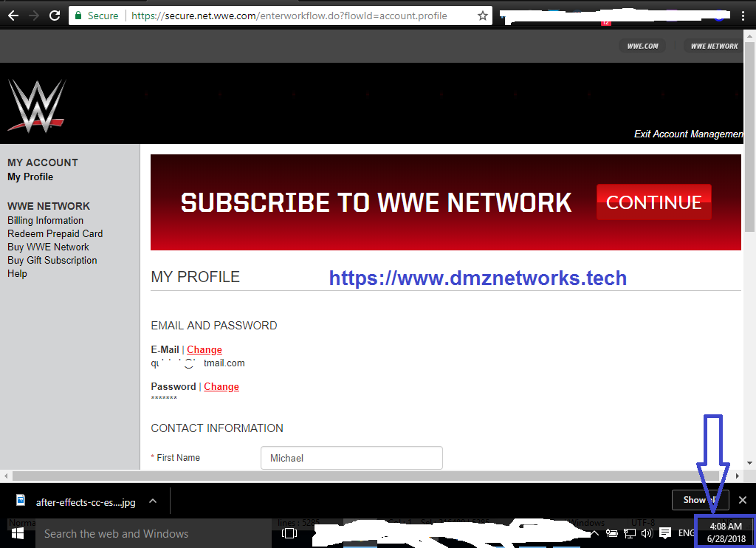Open Buy Gift Subscription sidebar link
Image resolution: width=756 pixels, height=548 pixels.
click(x=52, y=261)
